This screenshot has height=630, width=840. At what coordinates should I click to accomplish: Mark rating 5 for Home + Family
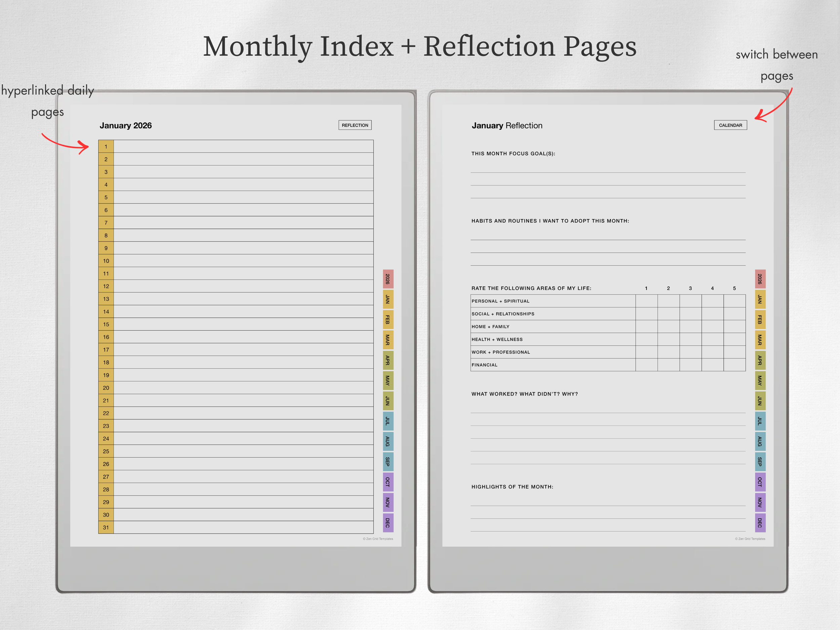click(x=735, y=327)
